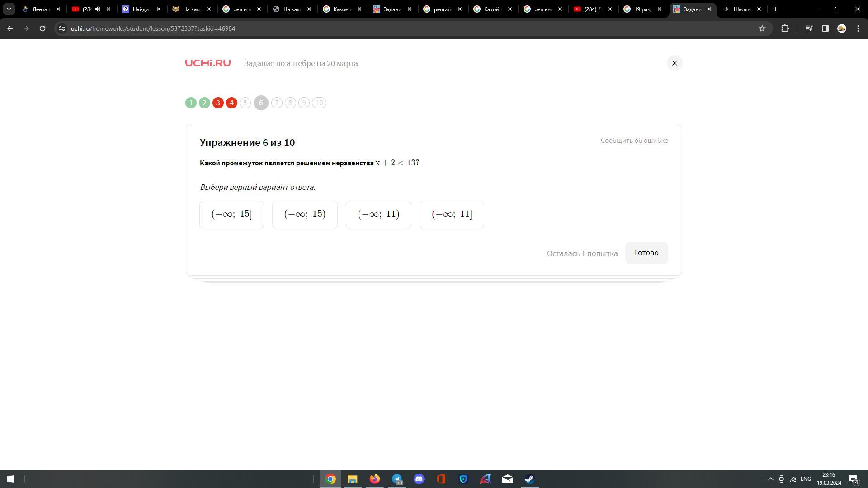Screen dimensions: 868x488
Task: Open the Chrome side panel icon
Action: 825,28
